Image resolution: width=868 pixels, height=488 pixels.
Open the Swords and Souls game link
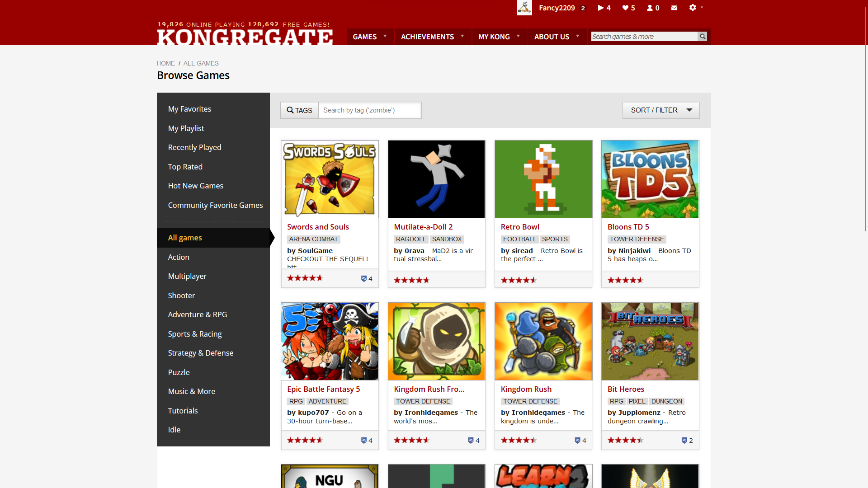318,227
